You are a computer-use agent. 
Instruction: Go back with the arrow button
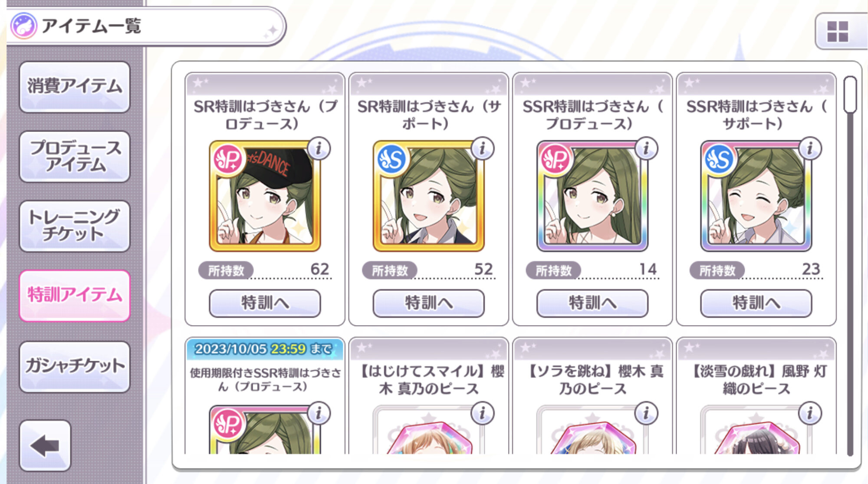[45, 445]
